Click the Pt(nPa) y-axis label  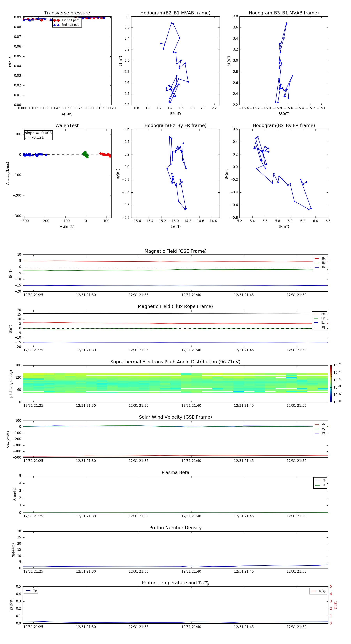10,61
